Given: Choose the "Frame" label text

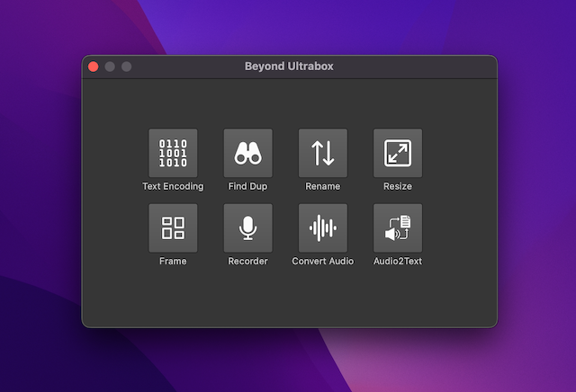Looking at the screenshot, I should (x=173, y=261).
